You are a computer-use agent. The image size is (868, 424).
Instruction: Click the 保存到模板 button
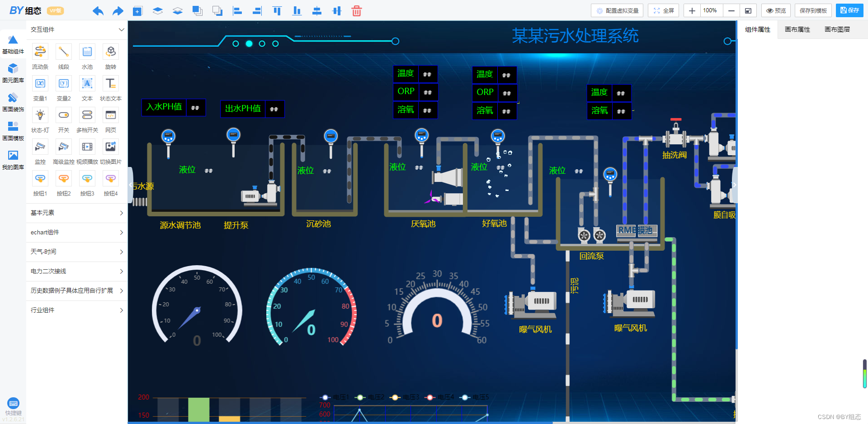(813, 10)
